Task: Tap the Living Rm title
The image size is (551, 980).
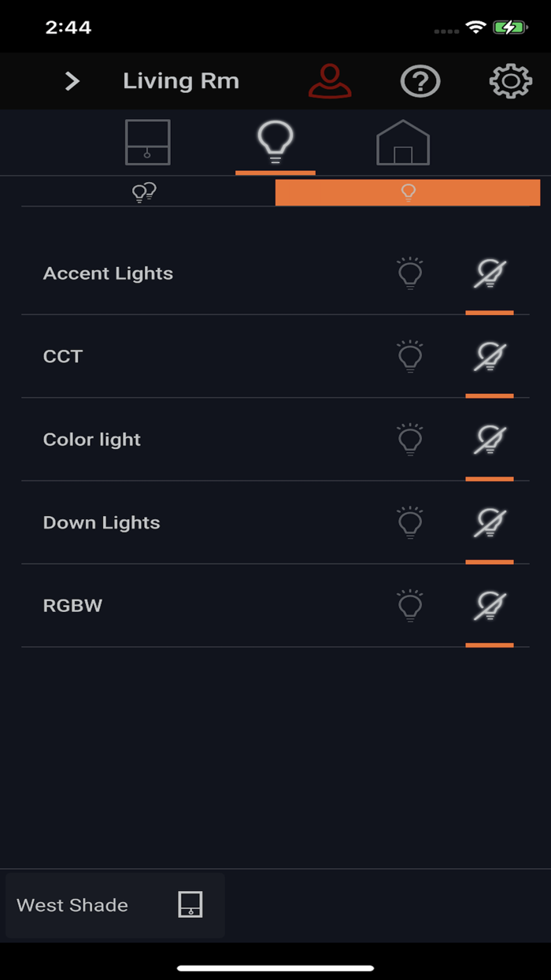Action: click(181, 80)
